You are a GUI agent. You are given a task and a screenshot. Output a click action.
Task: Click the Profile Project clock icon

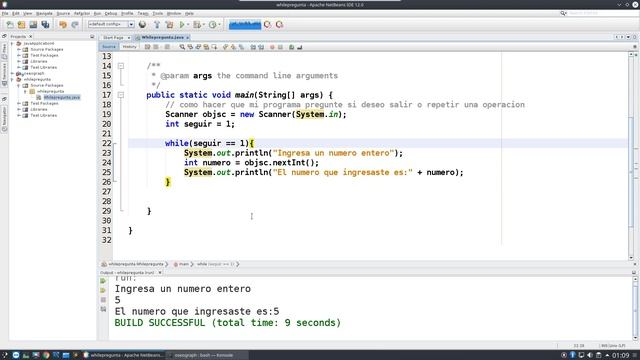(x=212, y=25)
